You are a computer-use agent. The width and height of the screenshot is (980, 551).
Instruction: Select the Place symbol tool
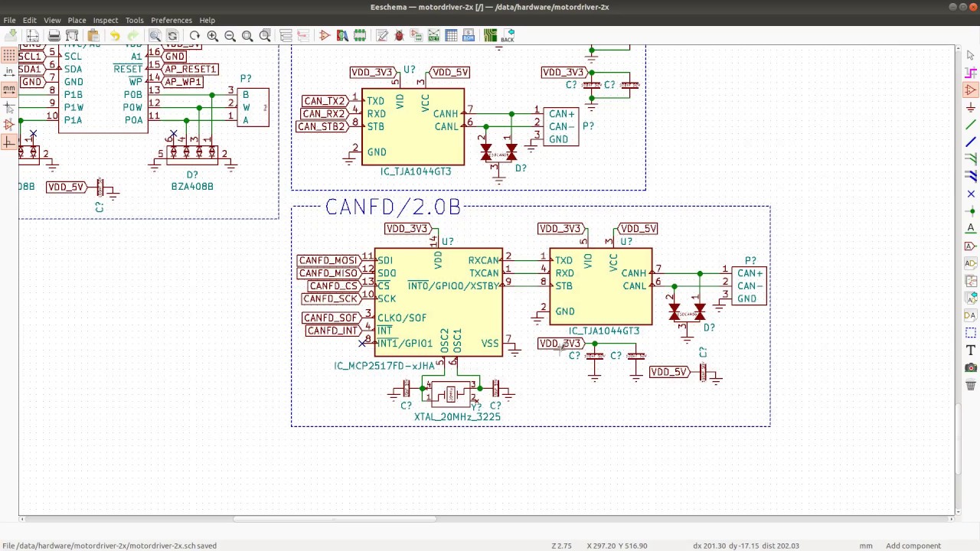pyautogui.click(x=971, y=90)
